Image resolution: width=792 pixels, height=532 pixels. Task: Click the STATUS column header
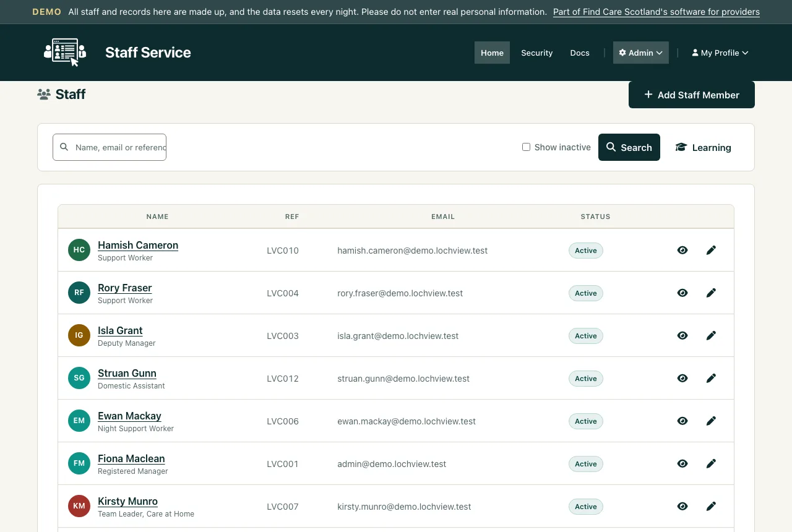pyautogui.click(x=595, y=217)
